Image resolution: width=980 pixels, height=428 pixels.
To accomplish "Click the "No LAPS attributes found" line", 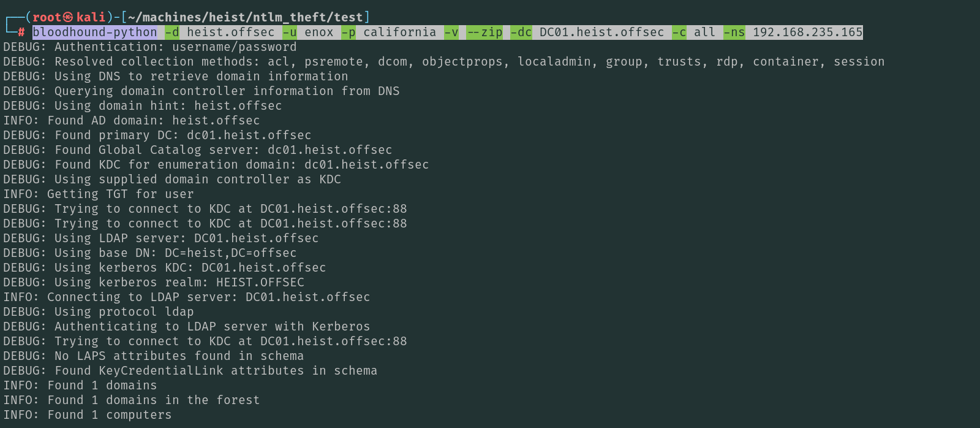I will 153,356.
